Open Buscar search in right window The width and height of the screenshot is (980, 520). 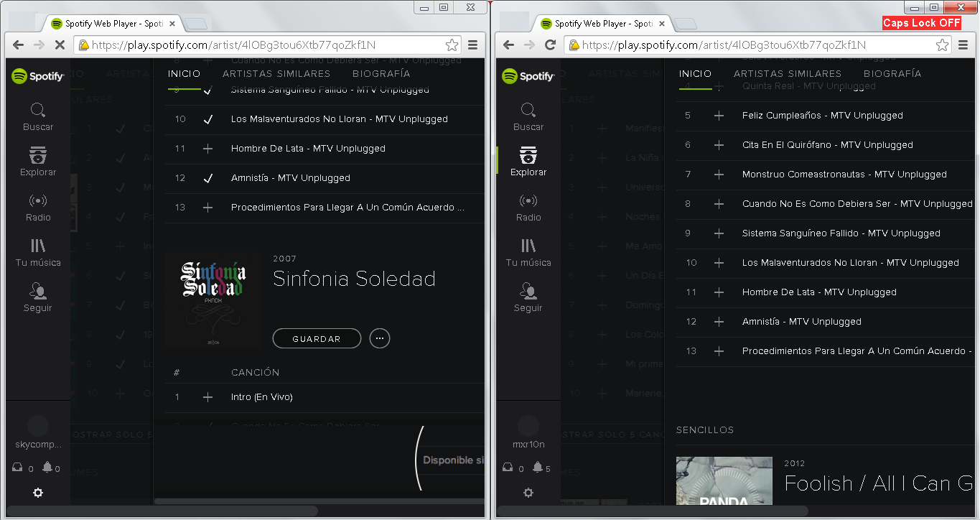(x=528, y=117)
